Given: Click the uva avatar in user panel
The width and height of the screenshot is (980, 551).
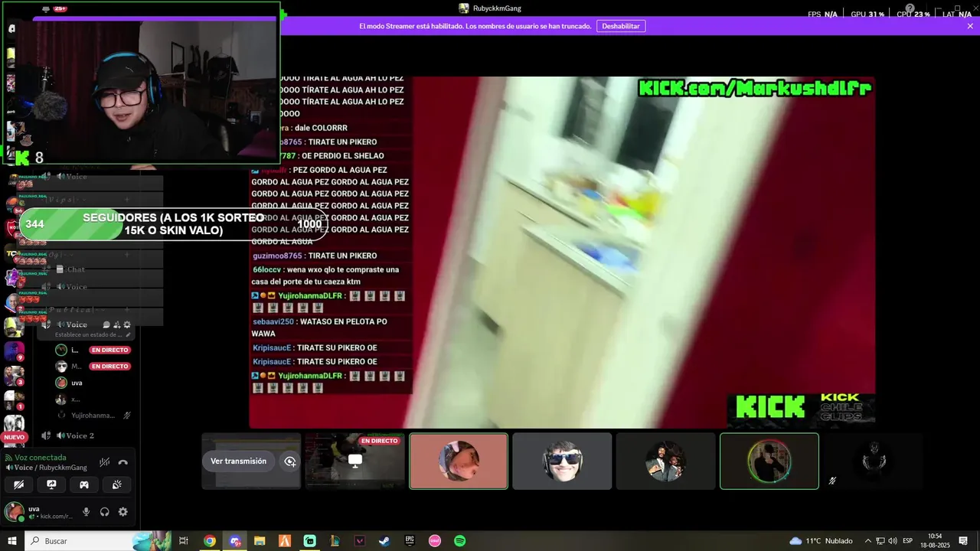Looking at the screenshot, I should 14,512.
